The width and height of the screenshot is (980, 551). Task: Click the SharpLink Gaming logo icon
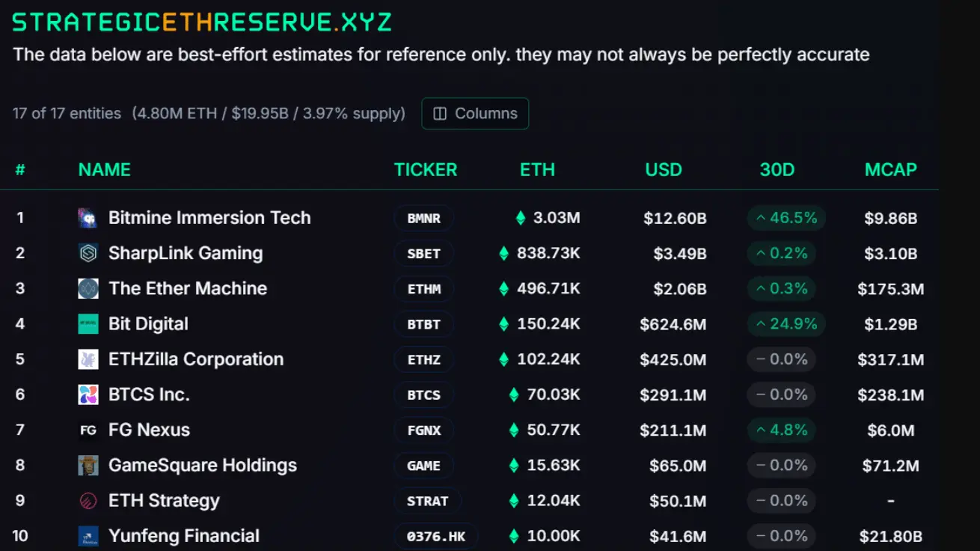tap(88, 253)
